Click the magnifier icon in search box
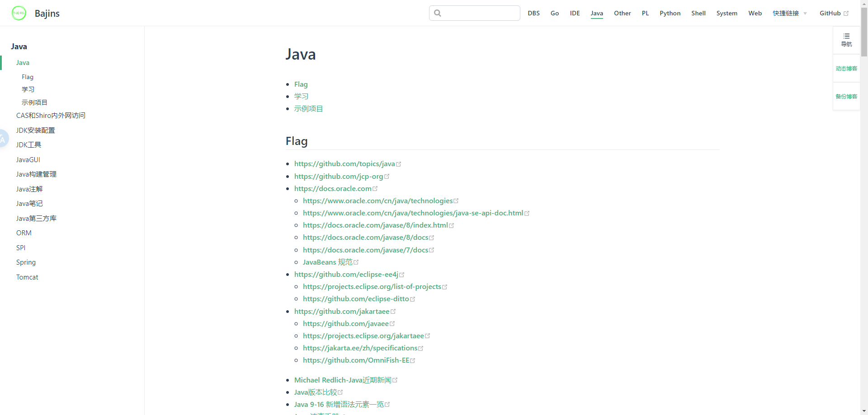The width and height of the screenshot is (868, 415). (438, 13)
